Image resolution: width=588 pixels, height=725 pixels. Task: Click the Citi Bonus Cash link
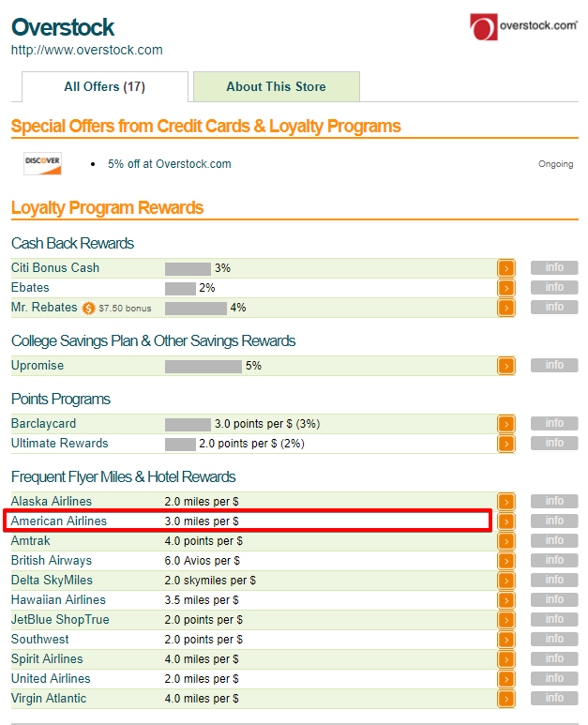(x=55, y=267)
